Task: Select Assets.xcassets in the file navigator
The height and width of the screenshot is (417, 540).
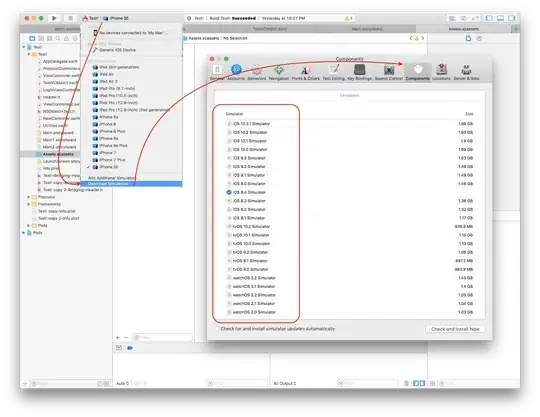Action: coord(58,154)
